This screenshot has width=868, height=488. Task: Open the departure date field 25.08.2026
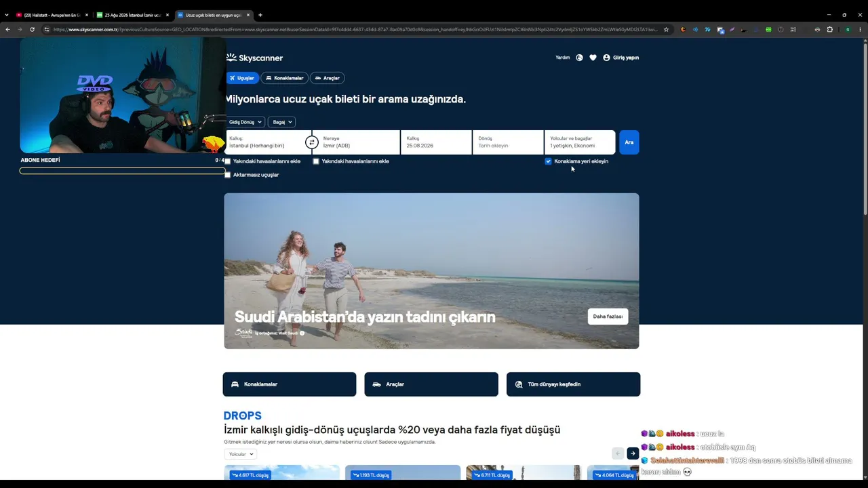coord(436,142)
